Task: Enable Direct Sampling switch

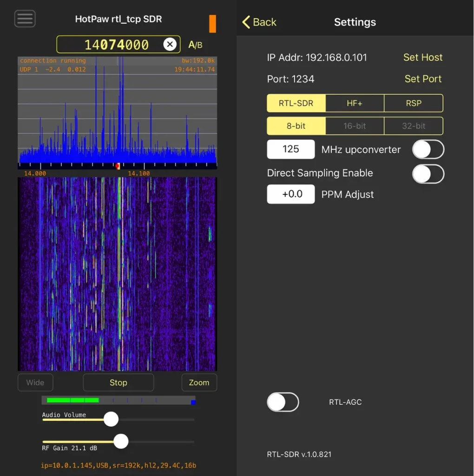Action: tap(428, 174)
